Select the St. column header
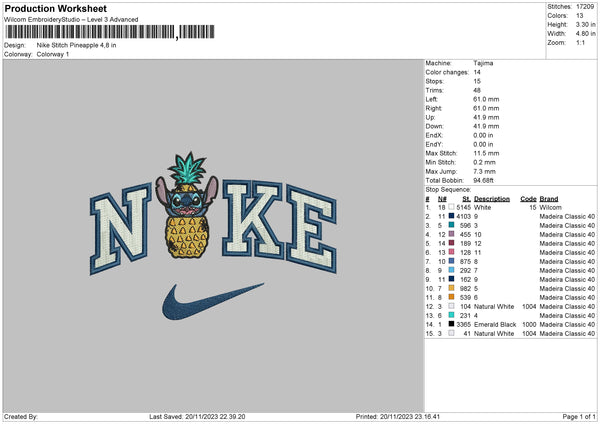The height and width of the screenshot is (424, 600). [x=466, y=199]
